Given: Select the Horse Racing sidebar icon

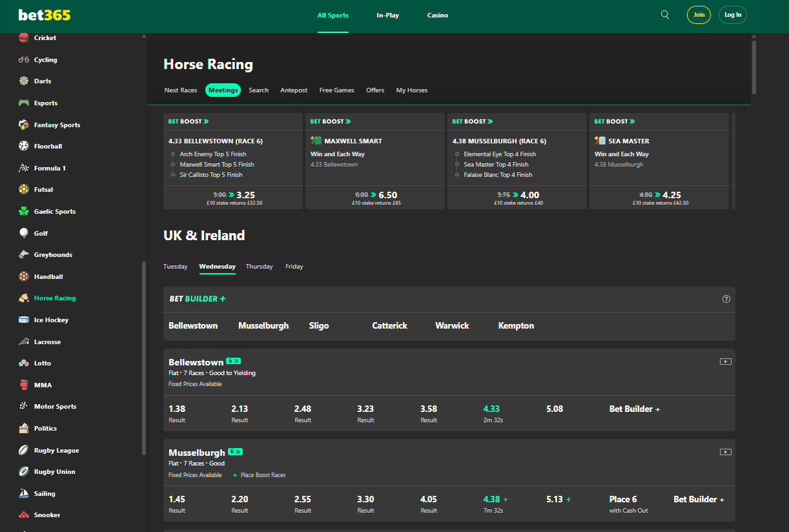Looking at the screenshot, I should [24, 298].
